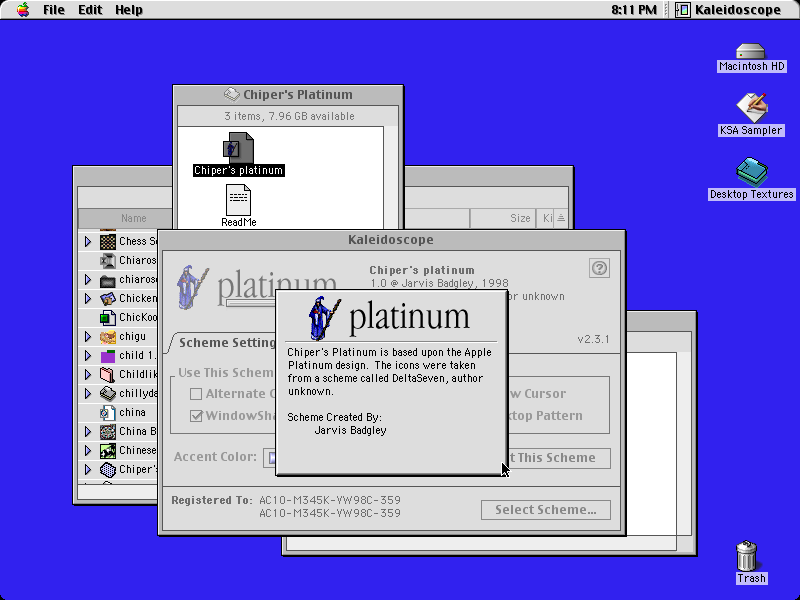Sort the list by the Size column
The image size is (800, 600).
pos(503,218)
